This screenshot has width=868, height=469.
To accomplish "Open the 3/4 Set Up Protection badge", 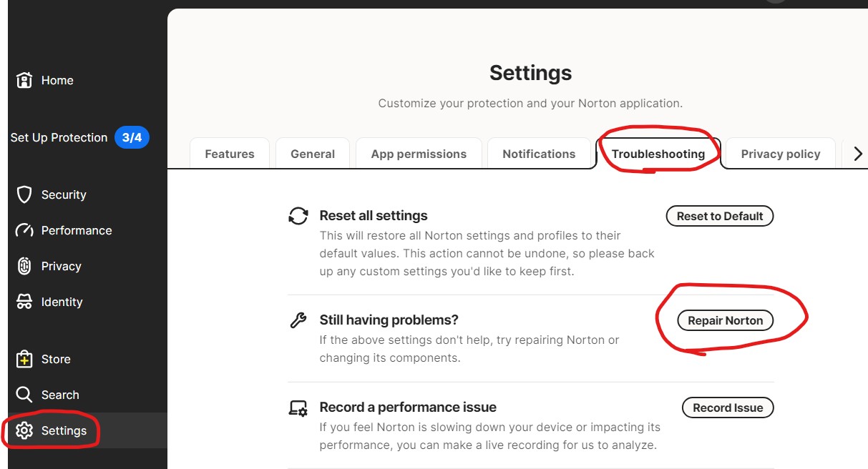I will [132, 137].
